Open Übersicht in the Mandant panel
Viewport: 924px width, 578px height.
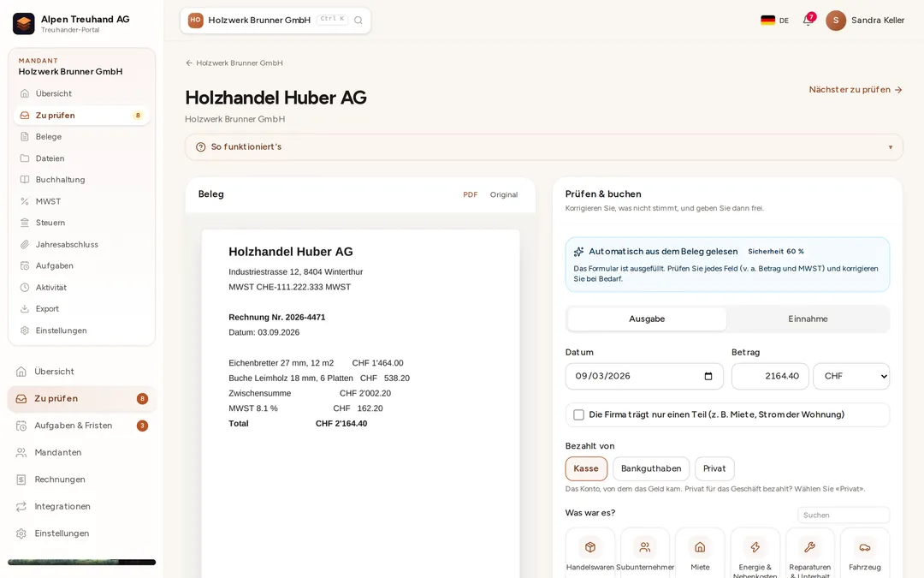coord(81,93)
